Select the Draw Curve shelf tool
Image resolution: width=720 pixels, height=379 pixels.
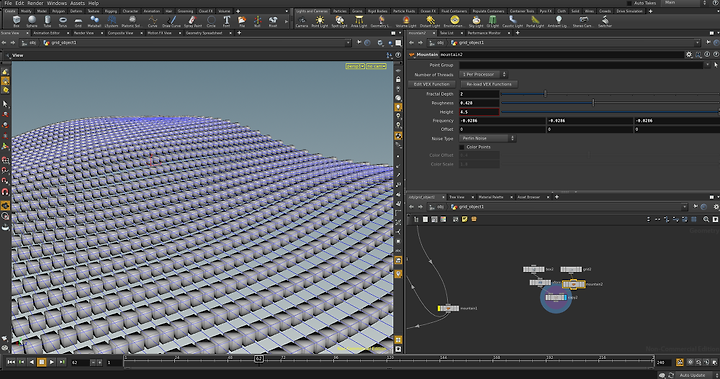[171, 21]
